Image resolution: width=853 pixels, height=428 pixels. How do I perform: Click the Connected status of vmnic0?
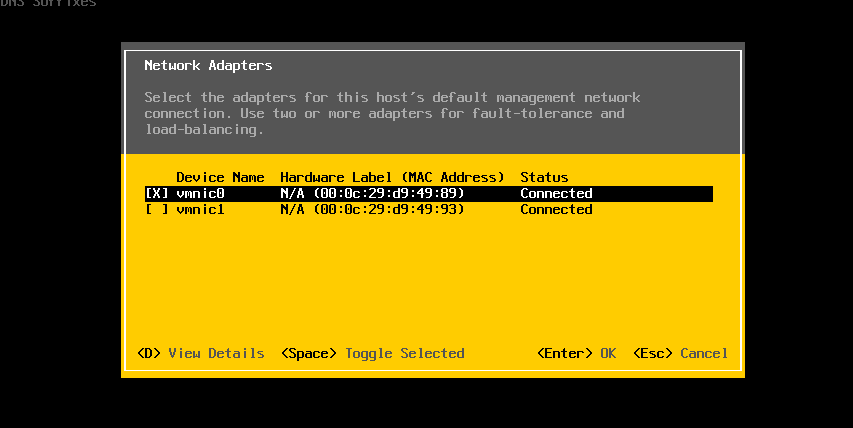(556, 194)
